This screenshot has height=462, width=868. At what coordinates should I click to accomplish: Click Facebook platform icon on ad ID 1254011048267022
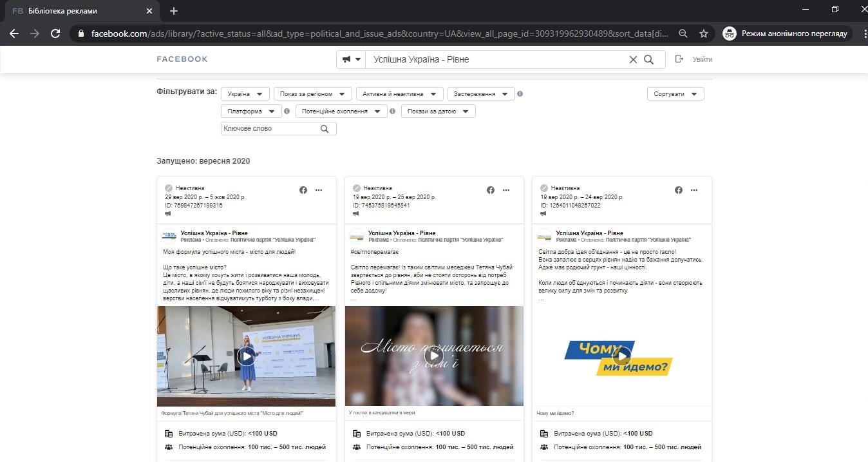tap(679, 190)
